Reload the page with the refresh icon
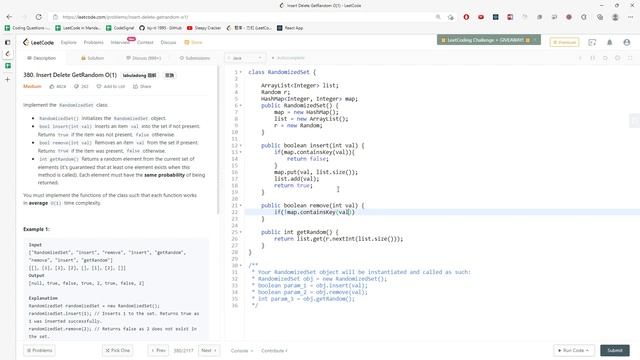The height and width of the screenshot is (360, 640). coord(38,17)
